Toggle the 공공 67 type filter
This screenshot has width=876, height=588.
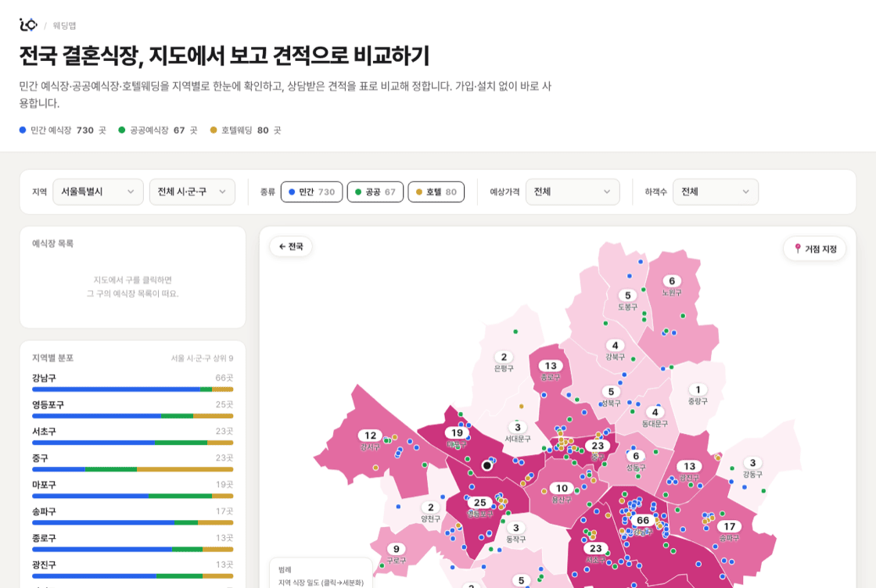375,192
